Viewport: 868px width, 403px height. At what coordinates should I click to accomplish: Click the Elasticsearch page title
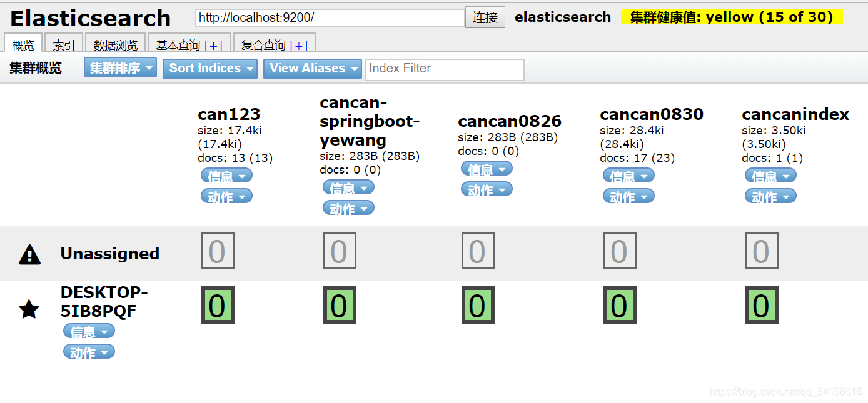click(90, 19)
